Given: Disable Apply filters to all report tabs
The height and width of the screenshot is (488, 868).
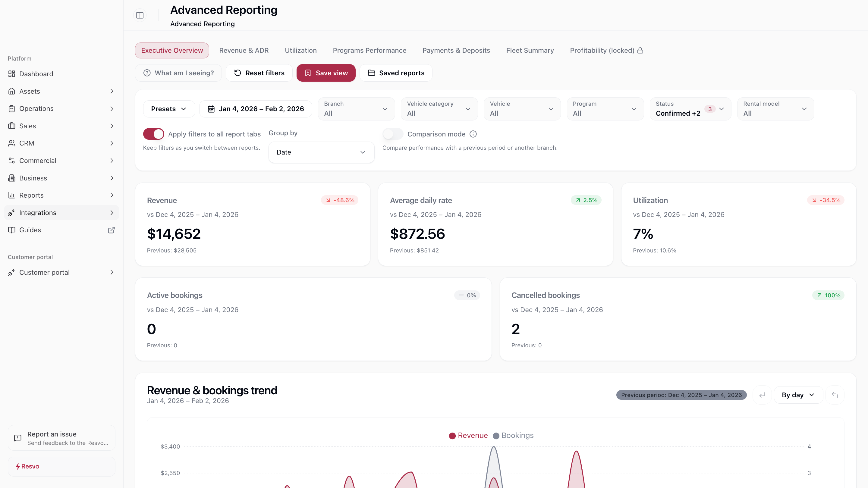Looking at the screenshot, I should (x=154, y=134).
